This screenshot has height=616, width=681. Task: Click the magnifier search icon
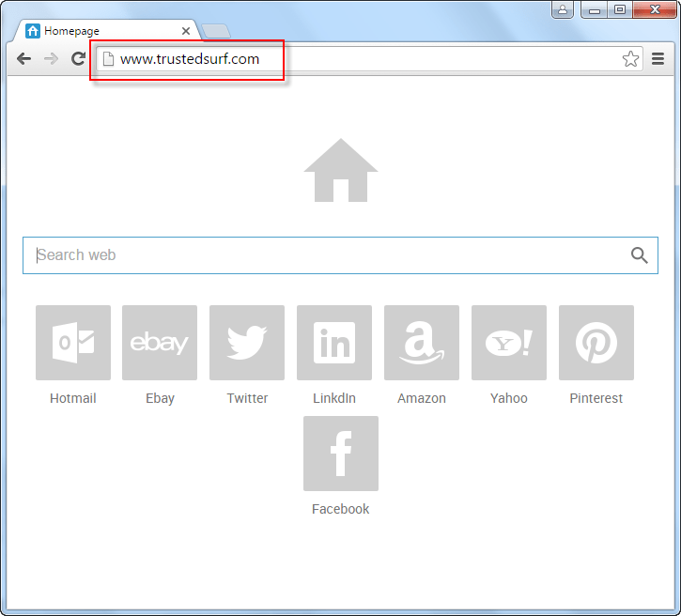coord(640,255)
